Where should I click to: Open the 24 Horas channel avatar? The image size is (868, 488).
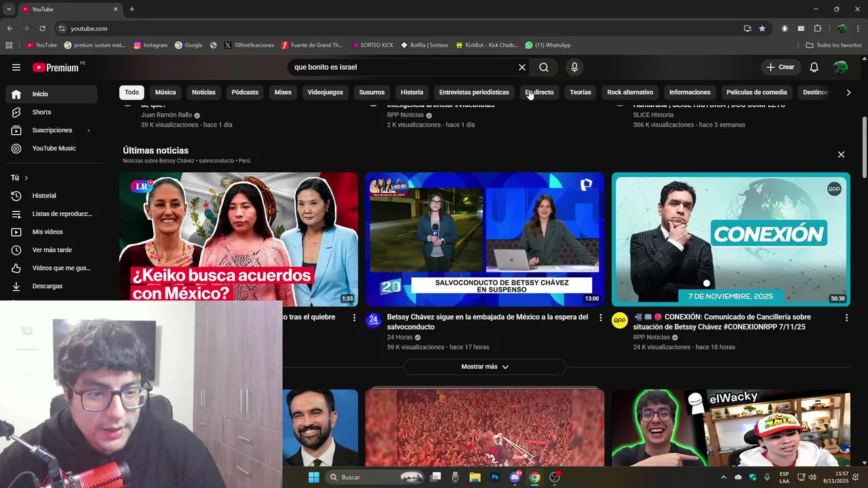click(374, 321)
